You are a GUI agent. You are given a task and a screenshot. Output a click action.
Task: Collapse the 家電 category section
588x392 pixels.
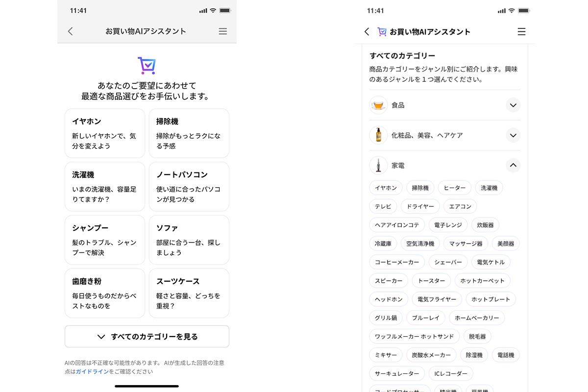coord(513,165)
